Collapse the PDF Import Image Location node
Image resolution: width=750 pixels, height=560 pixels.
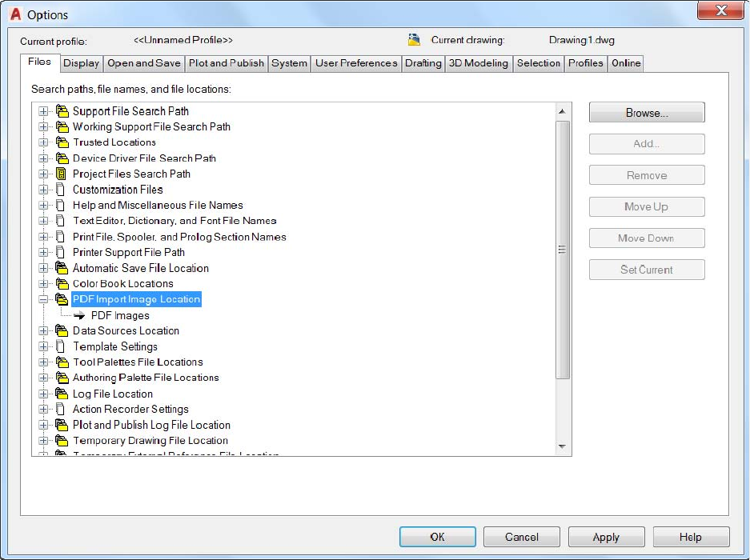[x=43, y=299]
